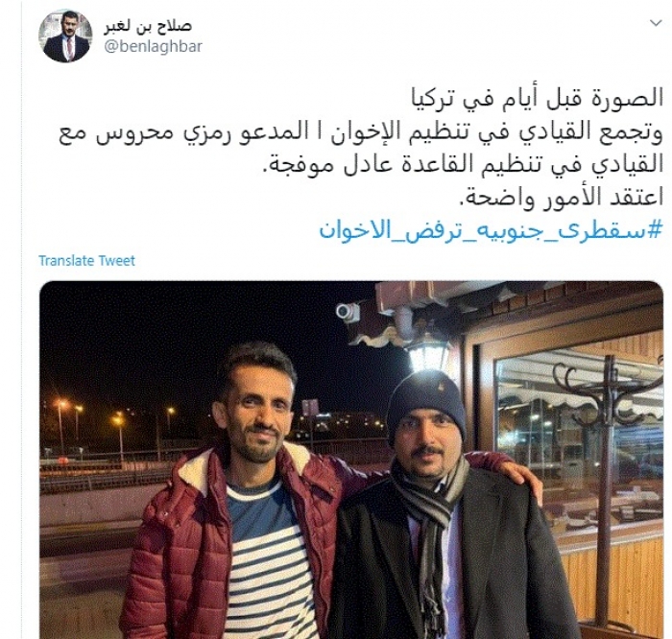Open the tweet options chevron menu
The image size is (672, 639).
656,23
